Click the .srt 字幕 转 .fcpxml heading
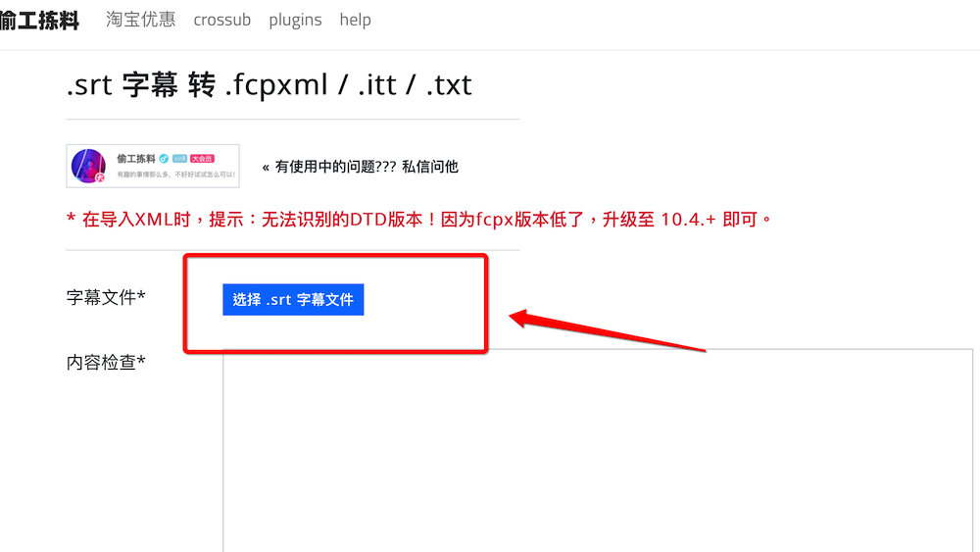Screen dimensions: 980x552 click(269, 84)
